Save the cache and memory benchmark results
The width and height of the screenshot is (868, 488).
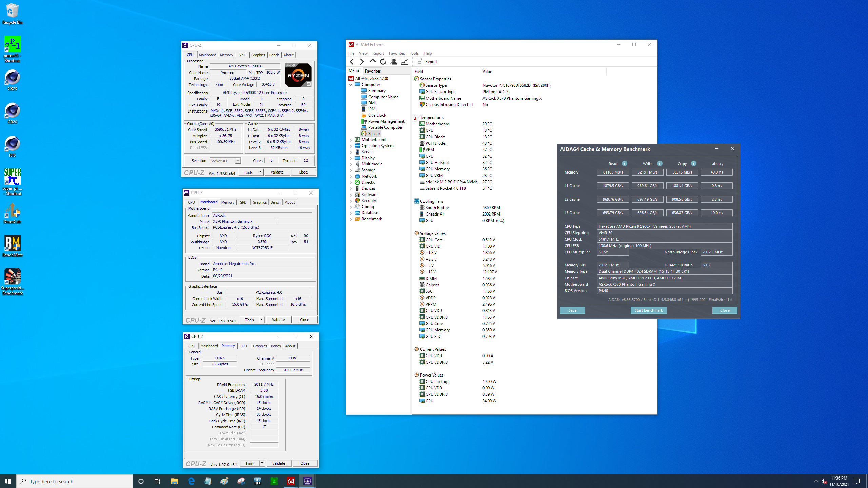click(572, 310)
